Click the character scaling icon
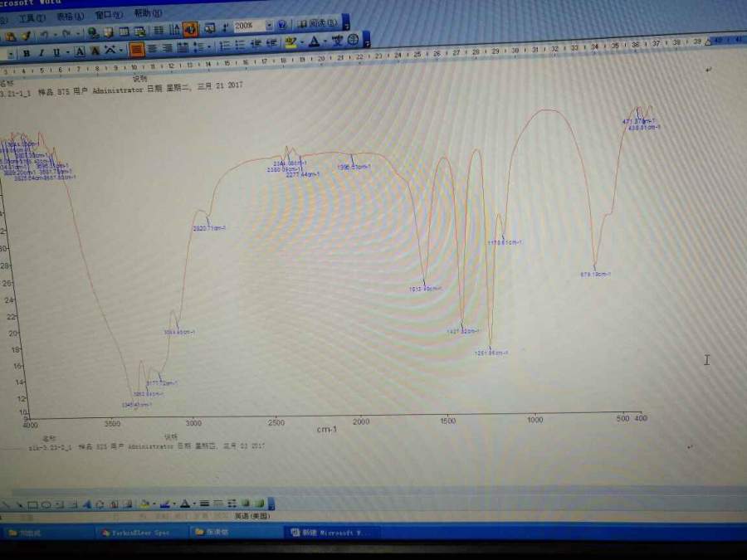This screenshot has width=747, height=560. pyautogui.click(x=110, y=50)
